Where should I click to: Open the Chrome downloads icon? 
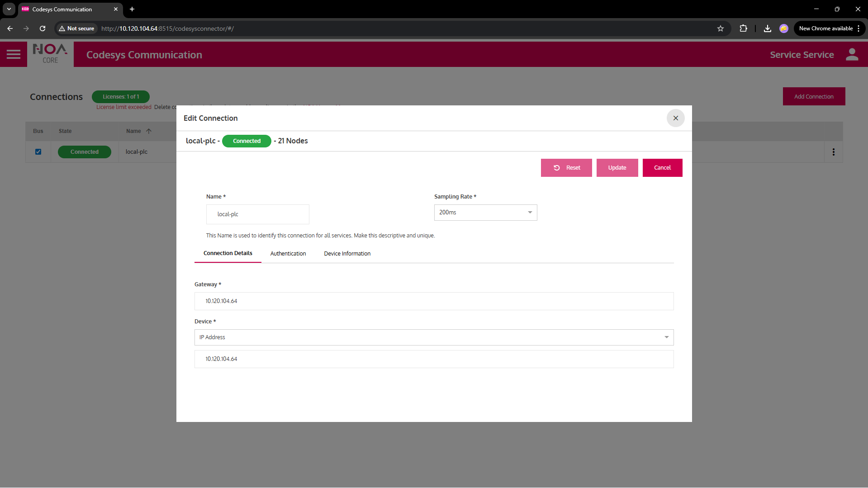767,28
